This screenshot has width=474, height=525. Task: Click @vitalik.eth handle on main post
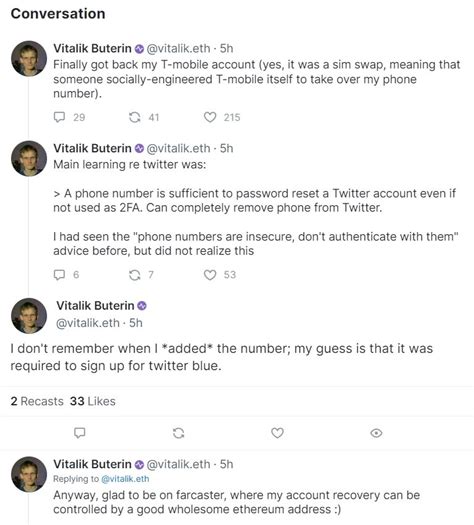(x=88, y=323)
